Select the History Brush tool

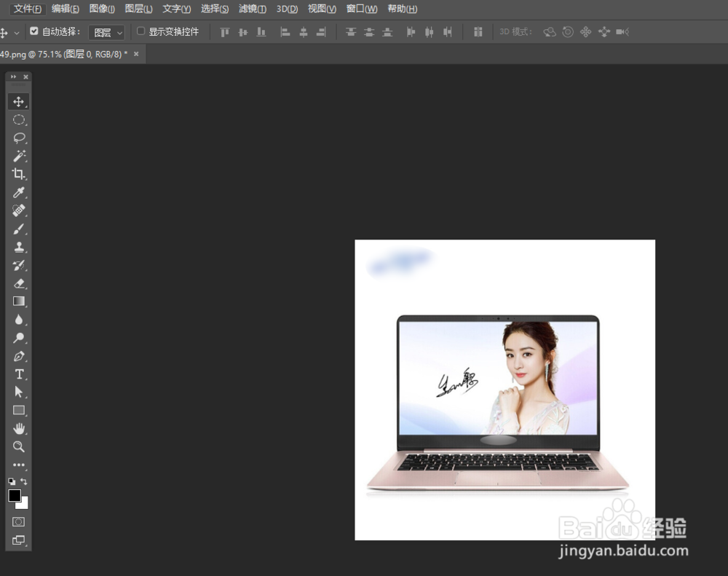tap(19, 265)
